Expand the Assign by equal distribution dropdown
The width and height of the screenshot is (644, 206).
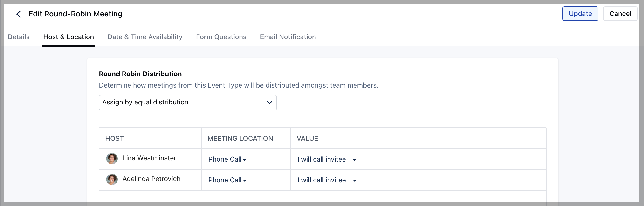point(187,103)
